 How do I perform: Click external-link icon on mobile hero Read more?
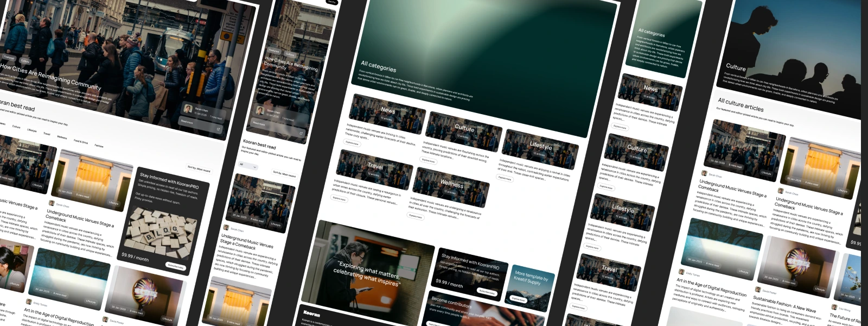(301, 133)
